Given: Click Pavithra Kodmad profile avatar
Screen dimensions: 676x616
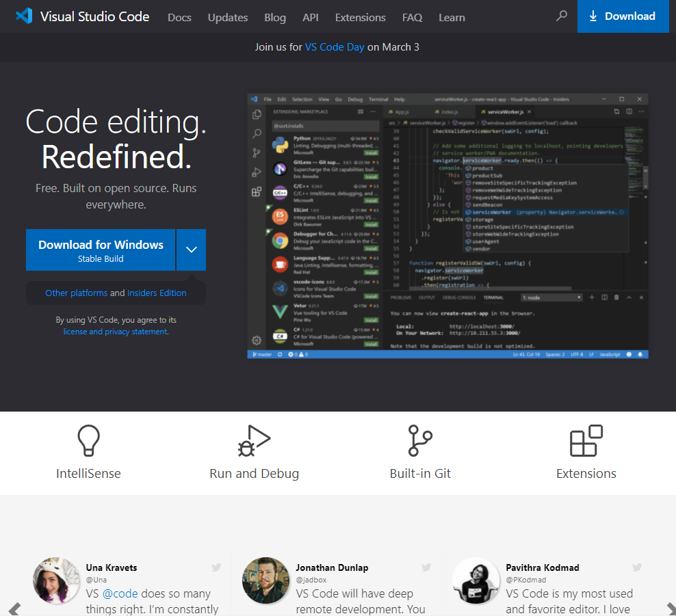Looking at the screenshot, I should 476,580.
